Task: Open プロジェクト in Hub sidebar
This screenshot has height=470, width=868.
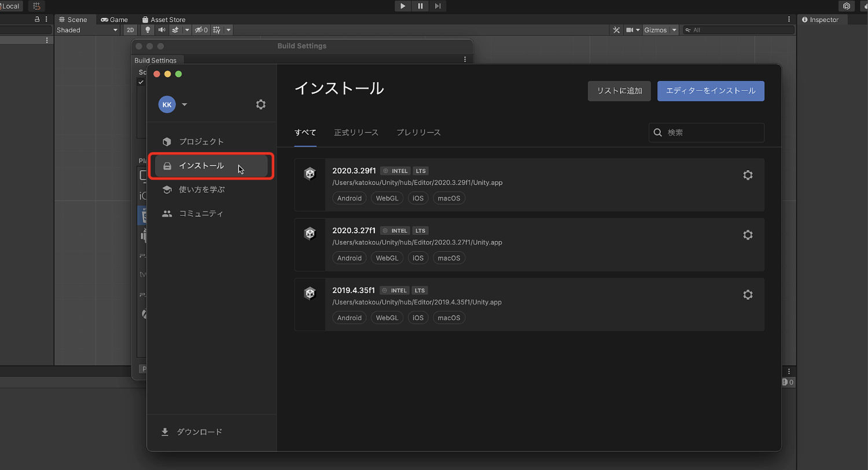Action: (x=211, y=142)
